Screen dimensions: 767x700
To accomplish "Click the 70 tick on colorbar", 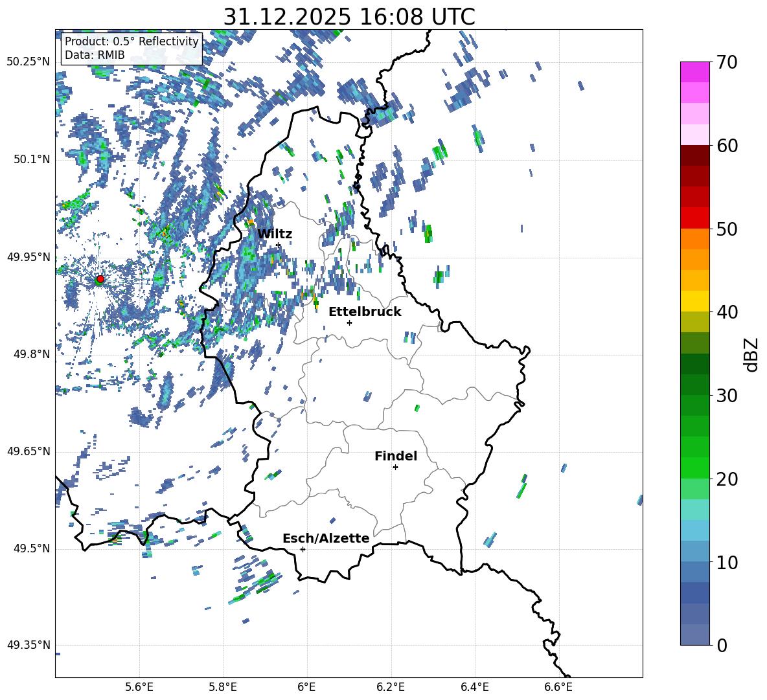I will [x=727, y=62].
